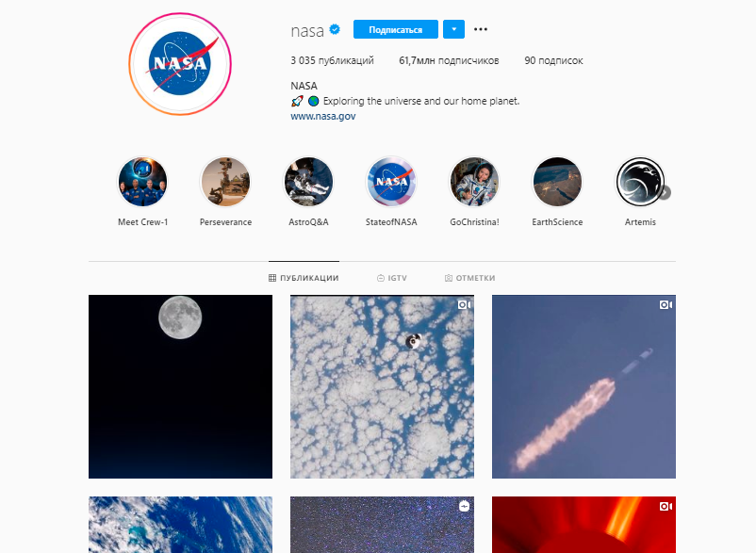Image resolution: width=756 pixels, height=553 pixels.
Task: View the GoChristina! highlight
Action: click(474, 183)
